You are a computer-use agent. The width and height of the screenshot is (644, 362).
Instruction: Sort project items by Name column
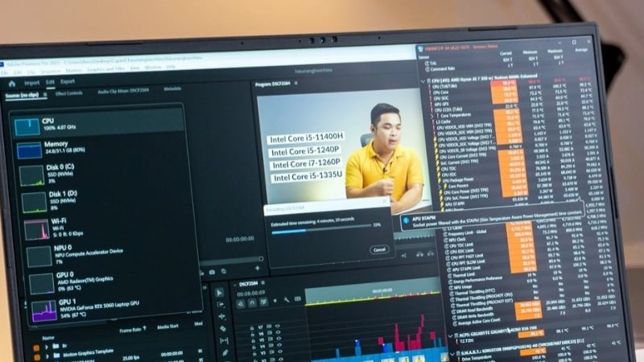pos(48,338)
